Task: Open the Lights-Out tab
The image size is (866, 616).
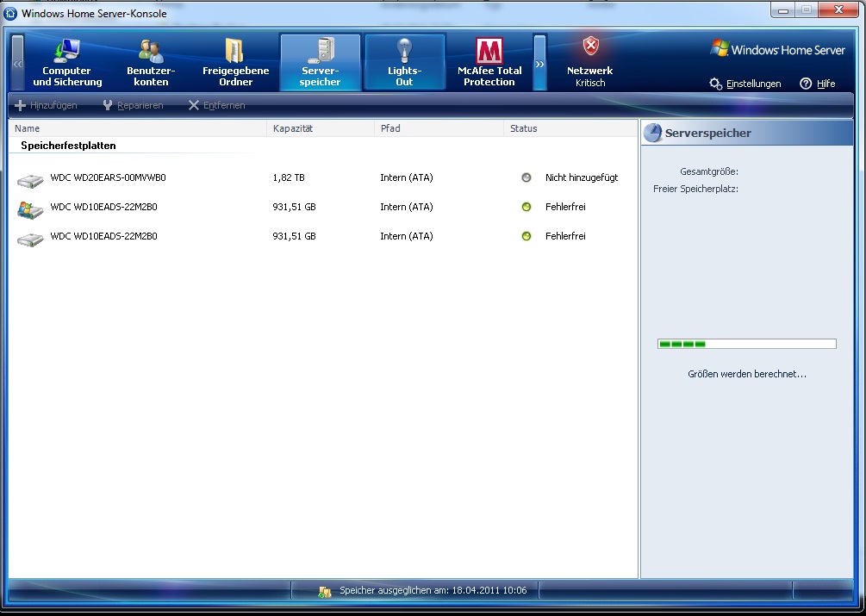Action: (404, 62)
